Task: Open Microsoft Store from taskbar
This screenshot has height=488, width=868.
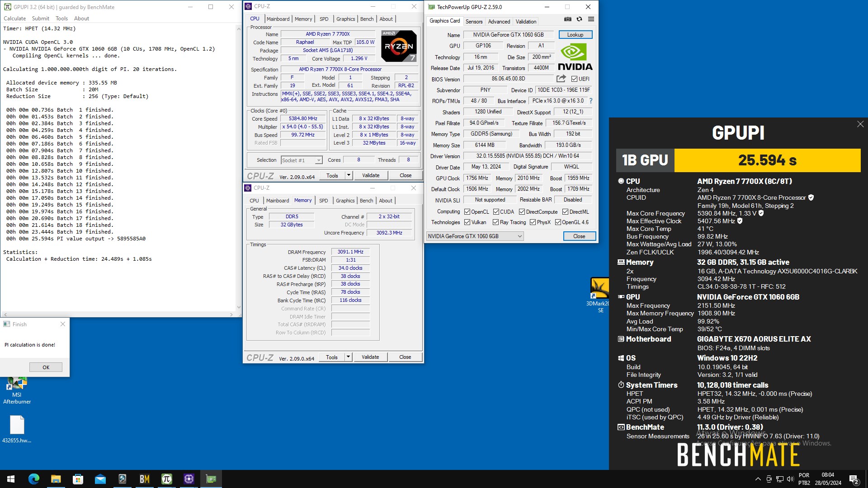Action: click(78, 479)
